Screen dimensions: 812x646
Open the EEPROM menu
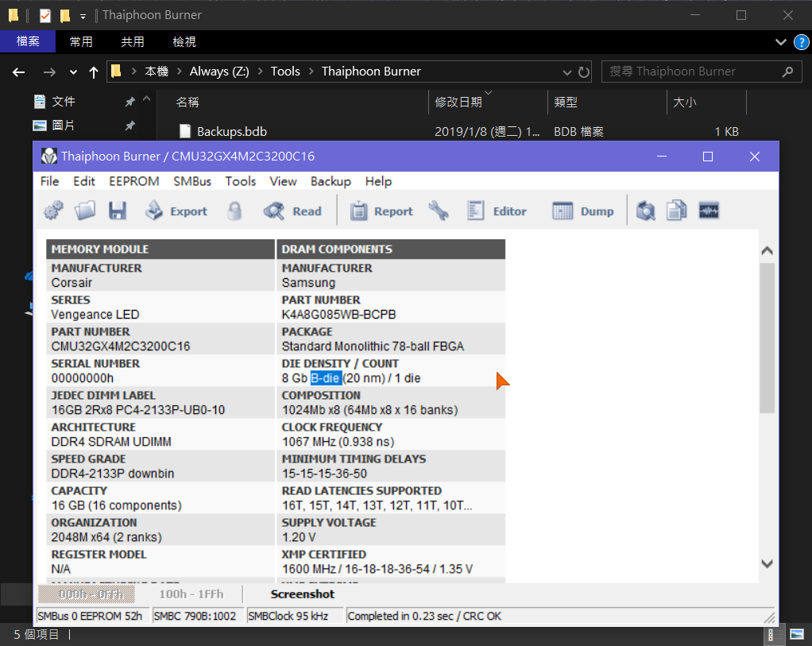tap(134, 181)
